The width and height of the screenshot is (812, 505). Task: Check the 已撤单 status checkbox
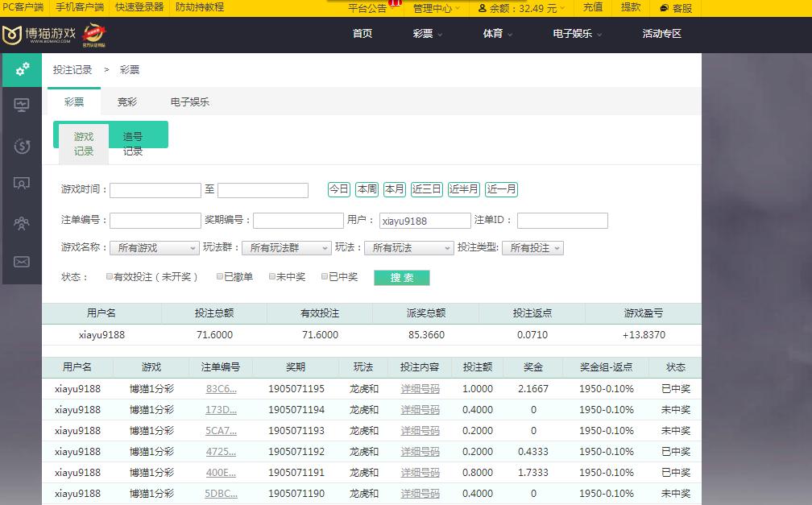pyautogui.click(x=220, y=276)
